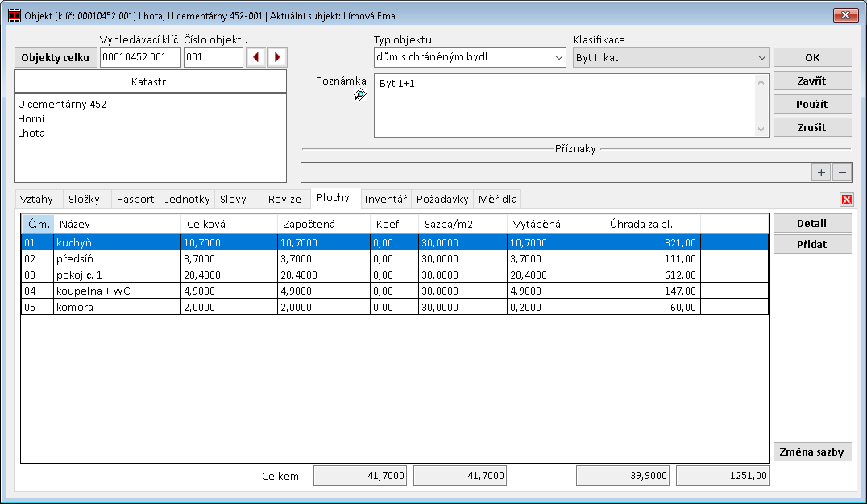Viewport: 867px width, 504px height.
Task: Click the Přidat button
Action: pyautogui.click(x=812, y=245)
